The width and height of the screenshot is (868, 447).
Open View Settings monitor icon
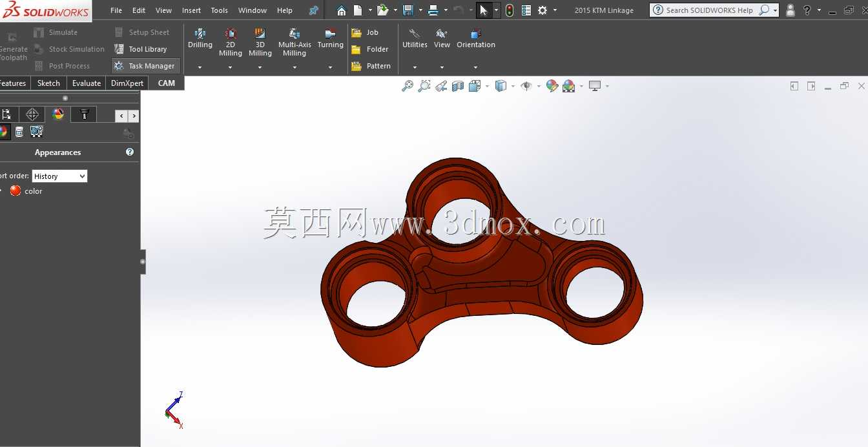point(595,86)
